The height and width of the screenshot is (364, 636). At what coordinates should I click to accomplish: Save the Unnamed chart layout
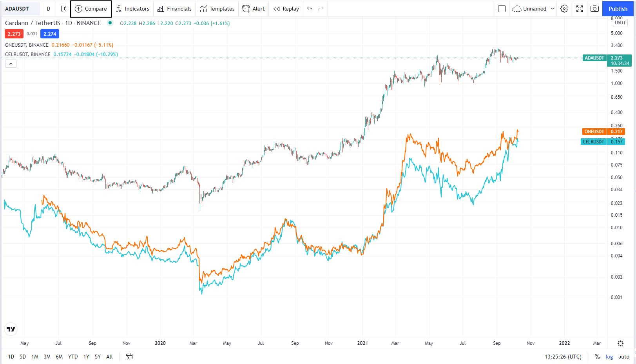point(529,9)
